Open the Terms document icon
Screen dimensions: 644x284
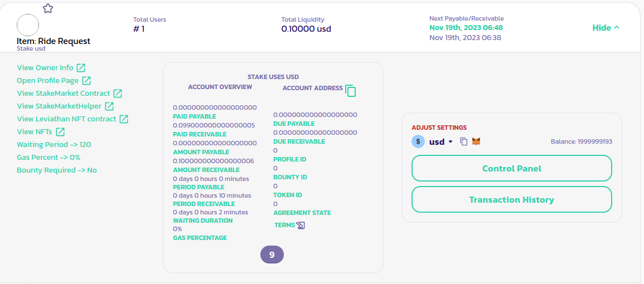[x=301, y=226]
